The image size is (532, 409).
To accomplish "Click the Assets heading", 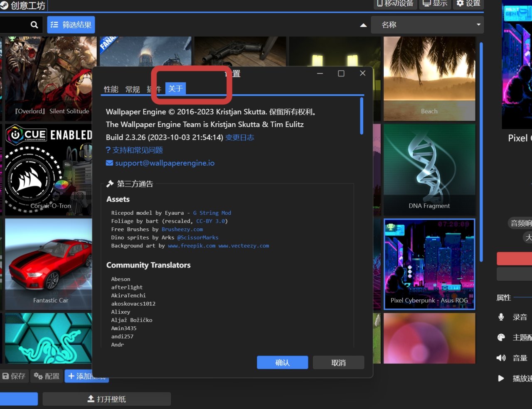I will [118, 199].
